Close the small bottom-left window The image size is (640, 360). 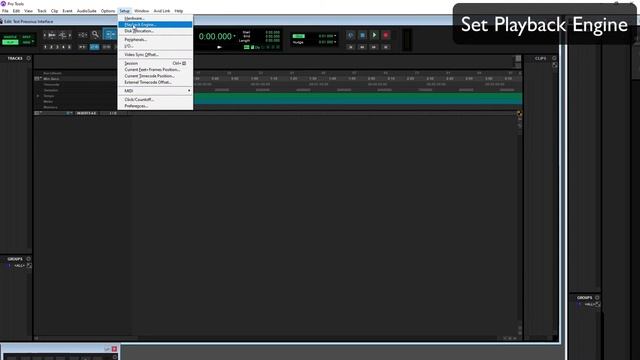pyautogui.click(x=114, y=349)
